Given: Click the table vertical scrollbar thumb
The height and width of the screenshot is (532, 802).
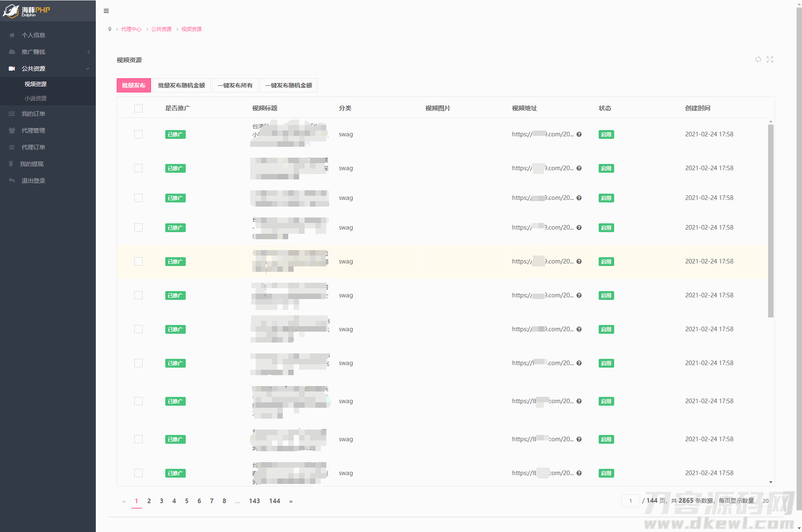Looking at the screenshot, I should click(x=771, y=221).
